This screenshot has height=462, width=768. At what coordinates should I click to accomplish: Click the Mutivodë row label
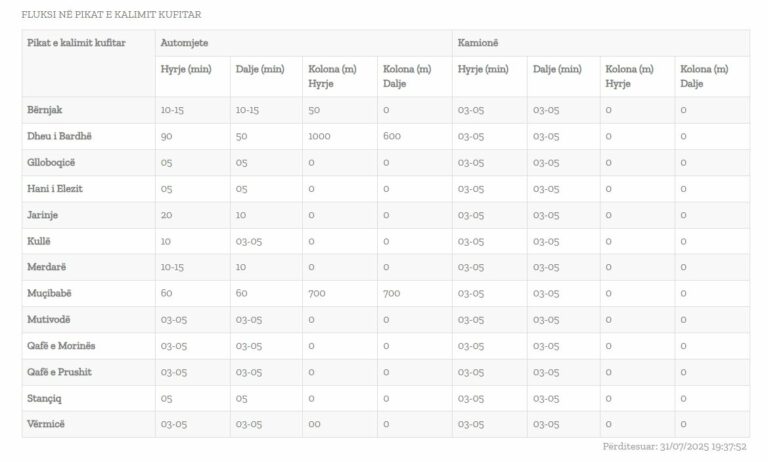(x=50, y=319)
